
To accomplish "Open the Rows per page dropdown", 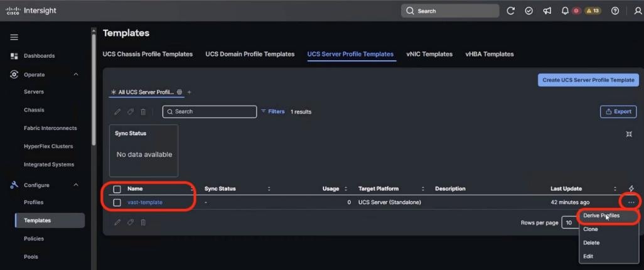I will coord(570,222).
